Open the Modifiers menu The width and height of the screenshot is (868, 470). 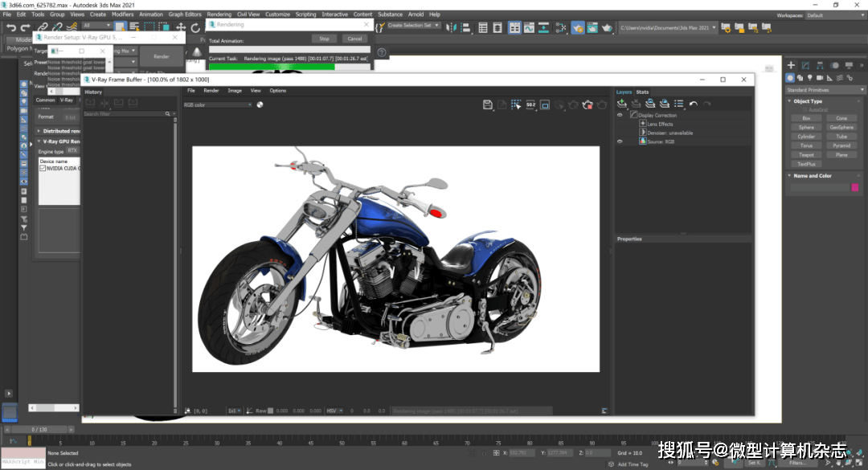pos(122,14)
